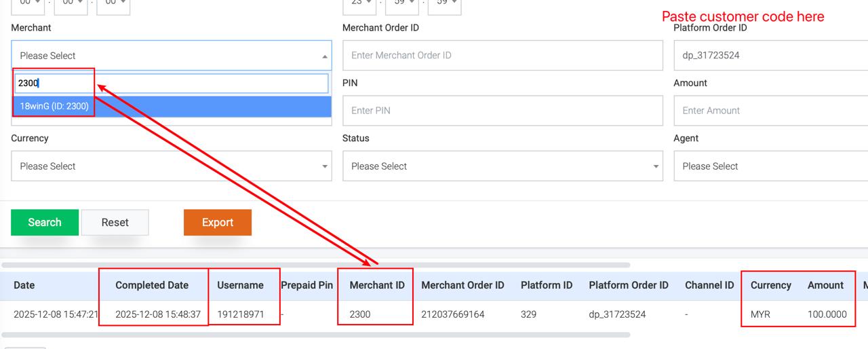Image resolution: width=868 pixels, height=349 pixels.
Task: Click the merchant search box containing 2300
Action: 172,84
